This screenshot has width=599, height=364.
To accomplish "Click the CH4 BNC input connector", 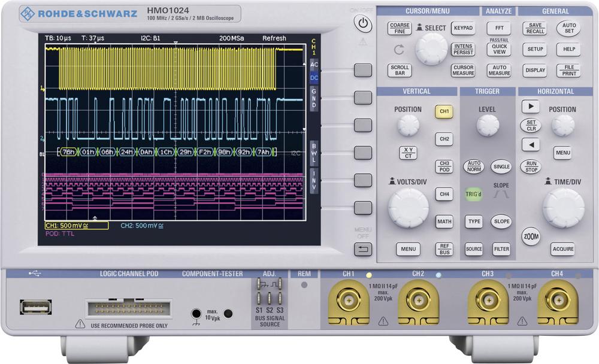I will point(558,300).
